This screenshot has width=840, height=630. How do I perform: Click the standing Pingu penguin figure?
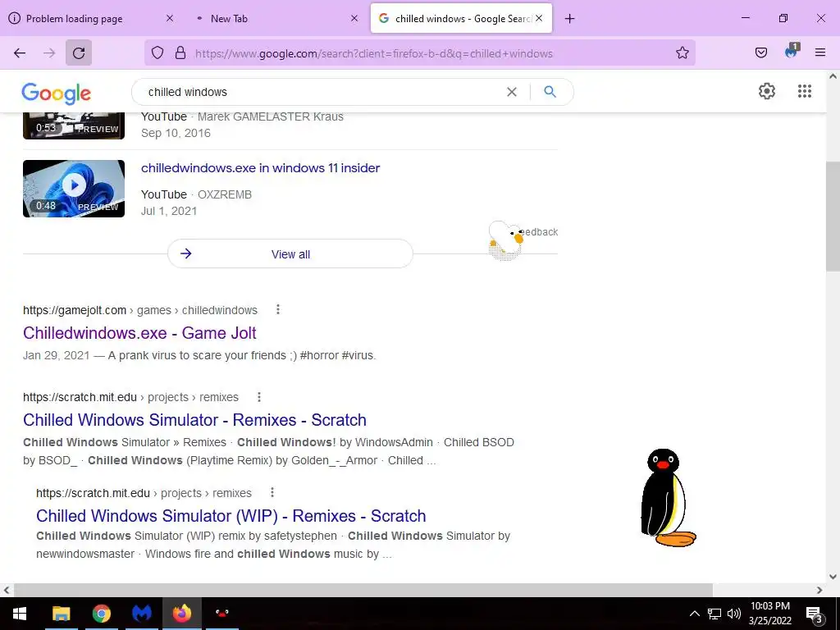pyautogui.click(x=668, y=498)
